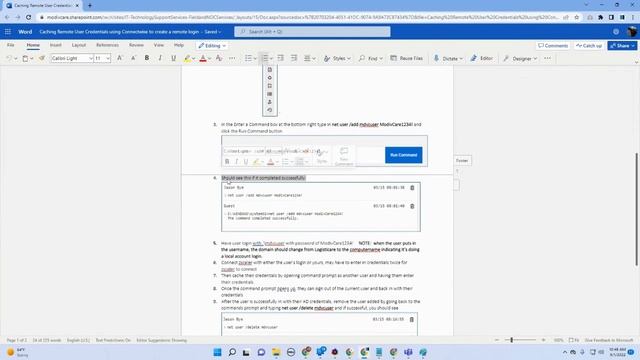Open the Designer dropdown

point(520,58)
